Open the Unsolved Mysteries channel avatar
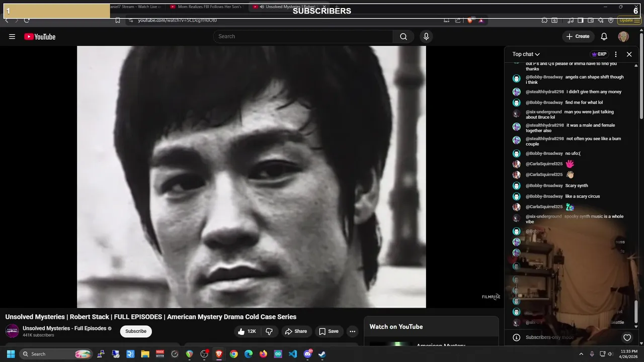The image size is (644, 362). tap(12, 331)
